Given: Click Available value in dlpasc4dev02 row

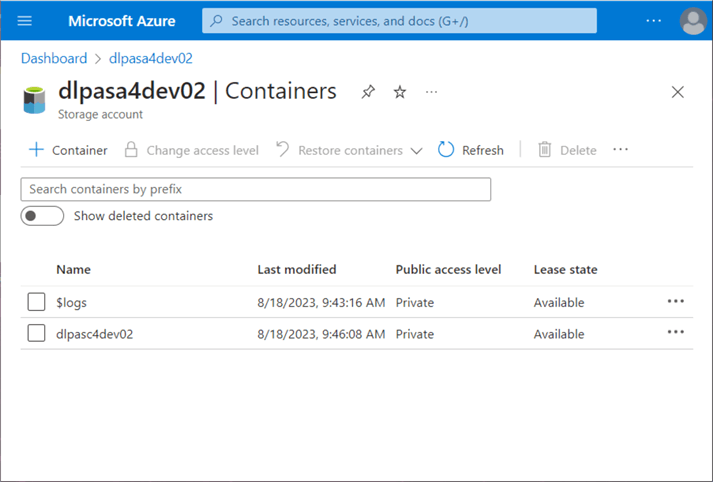Looking at the screenshot, I should tap(559, 334).
